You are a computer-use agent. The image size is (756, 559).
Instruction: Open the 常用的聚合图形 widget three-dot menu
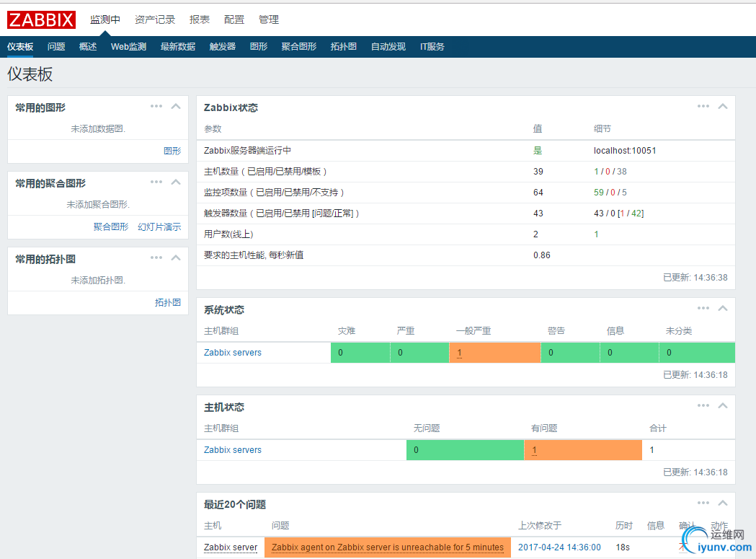[156, 182]
